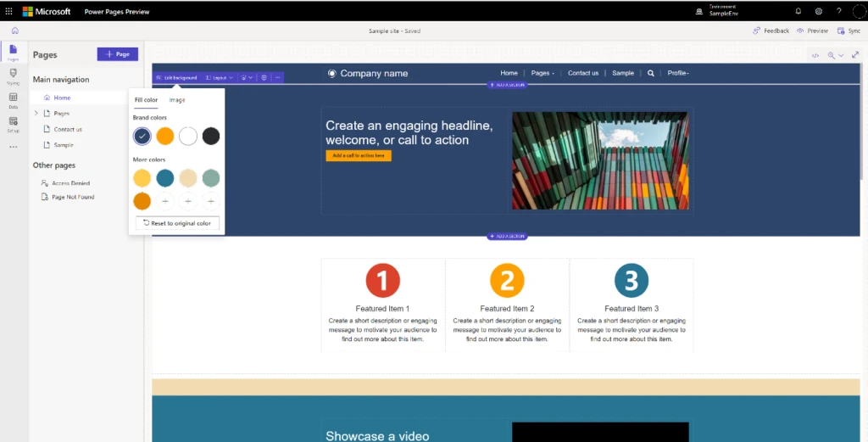
Task: Open the section toolbar ellipsis menu
Action: coord(278,77)
